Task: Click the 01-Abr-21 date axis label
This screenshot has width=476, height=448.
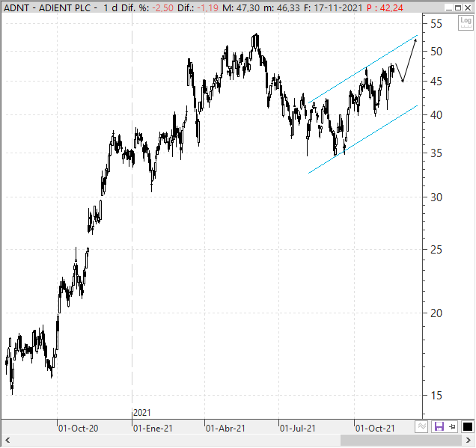Action: click(225, 429)
